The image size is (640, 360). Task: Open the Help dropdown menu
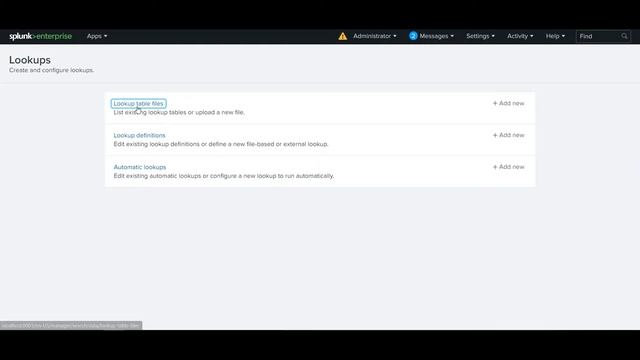pyautogui.click(x=555, y=36)
